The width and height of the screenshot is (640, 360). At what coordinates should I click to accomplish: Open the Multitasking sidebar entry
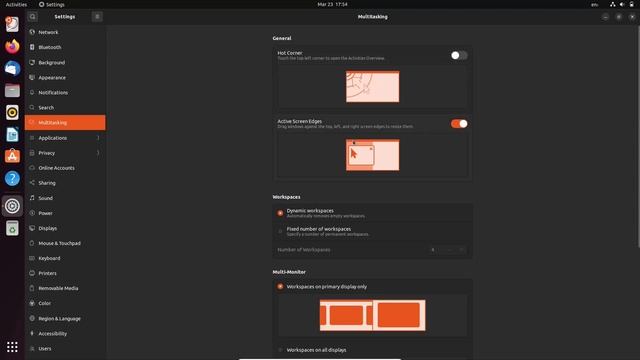point(65,122)
